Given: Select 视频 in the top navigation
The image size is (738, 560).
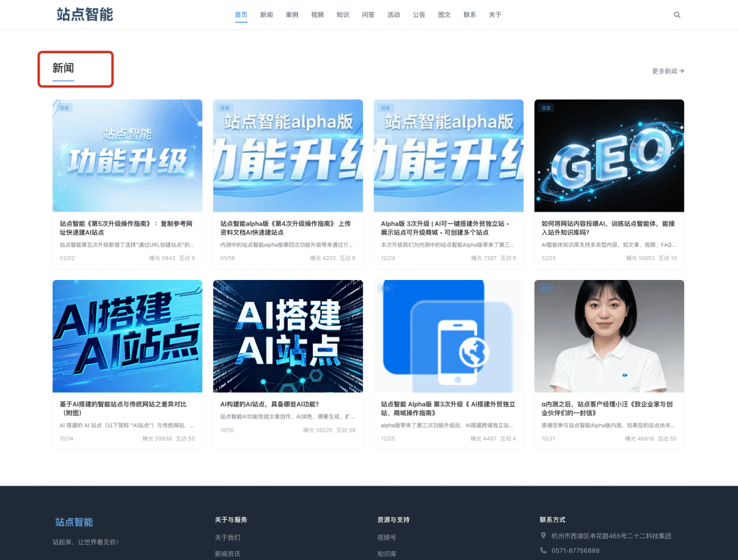Looking at the screenshot, I should (317, 15).
